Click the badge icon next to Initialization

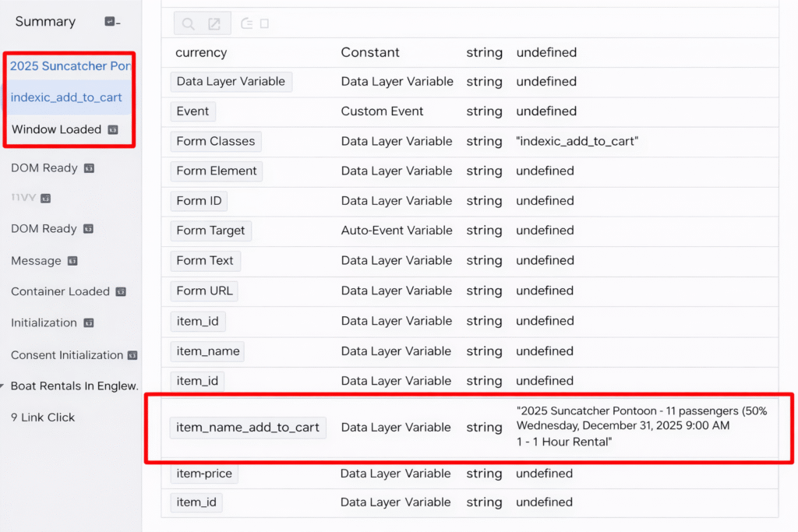(x=89, y=323)
